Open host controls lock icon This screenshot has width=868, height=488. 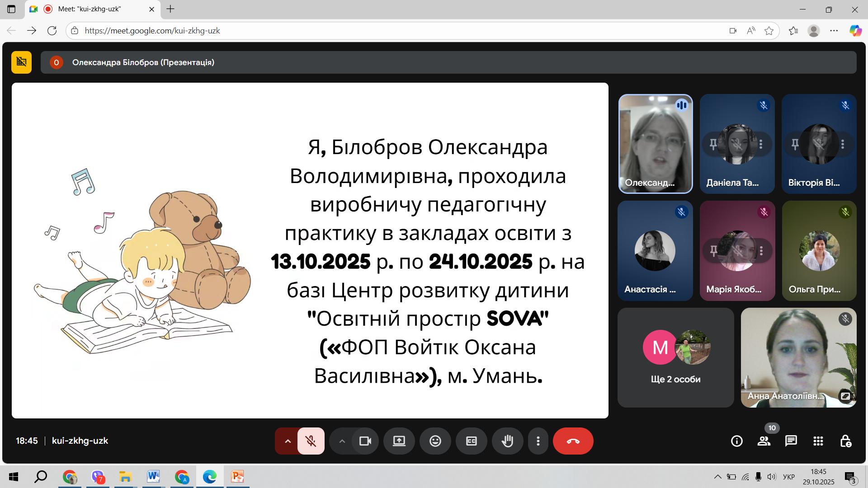tap(845, 441)
